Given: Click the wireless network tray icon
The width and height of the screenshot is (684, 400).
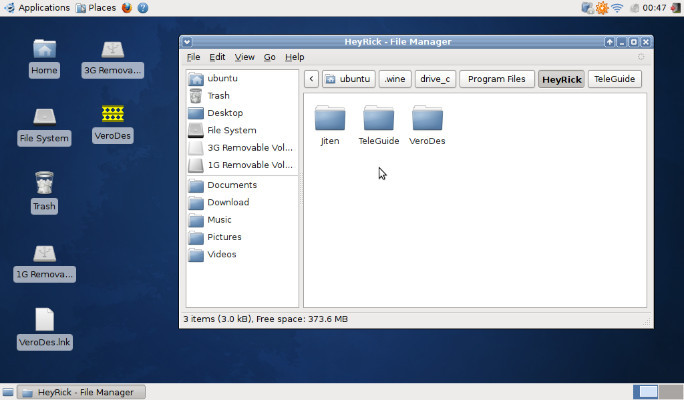Looking at the screenshot, I should [617, 8].
